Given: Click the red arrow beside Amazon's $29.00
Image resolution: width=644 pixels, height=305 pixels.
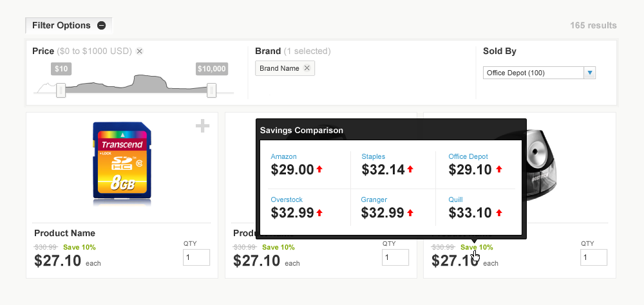Looking at the screenshot, I should (x=319, y=169).
